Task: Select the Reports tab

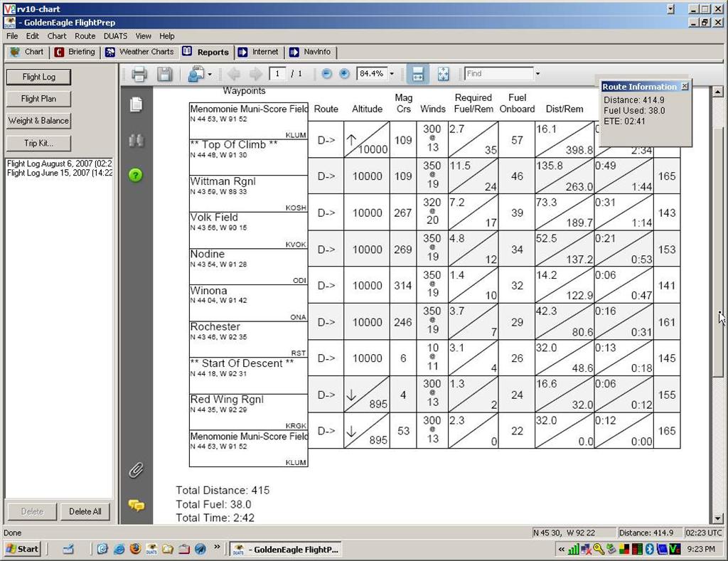Action: click(x=205, y=52)
